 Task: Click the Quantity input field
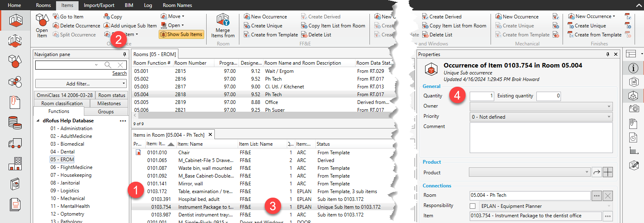(482, 96)
